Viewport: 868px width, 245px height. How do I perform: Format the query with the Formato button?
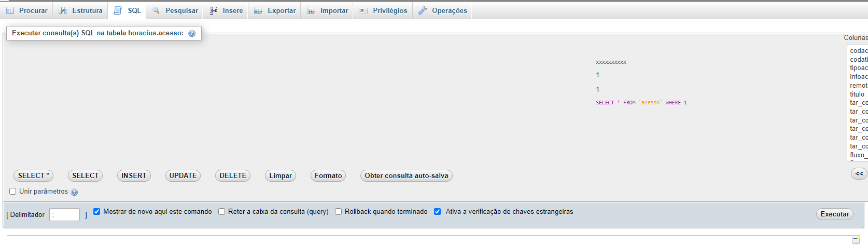coord(328,175)
